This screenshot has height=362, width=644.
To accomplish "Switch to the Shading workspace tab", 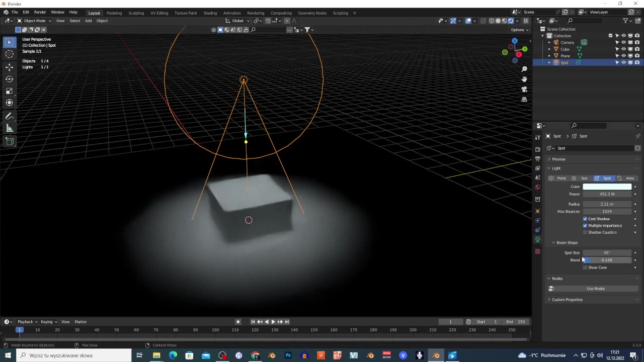I will coord(210,13).
